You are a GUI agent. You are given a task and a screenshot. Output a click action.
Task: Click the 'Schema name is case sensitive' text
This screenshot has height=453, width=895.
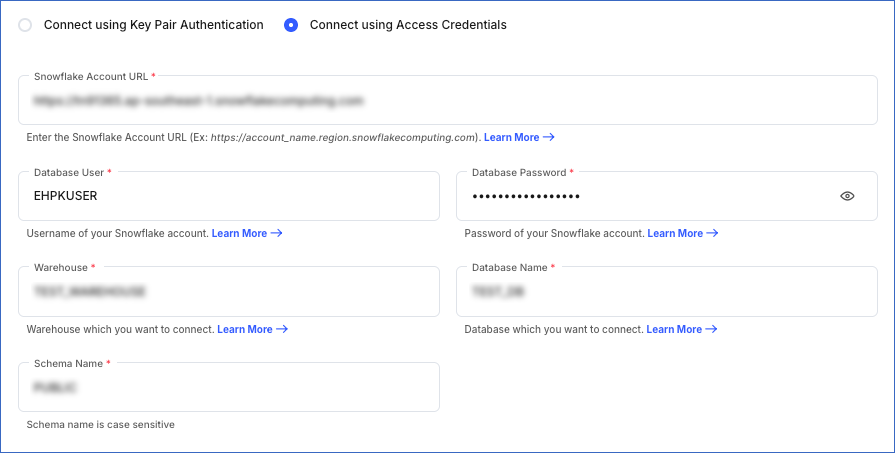(100, 424)
